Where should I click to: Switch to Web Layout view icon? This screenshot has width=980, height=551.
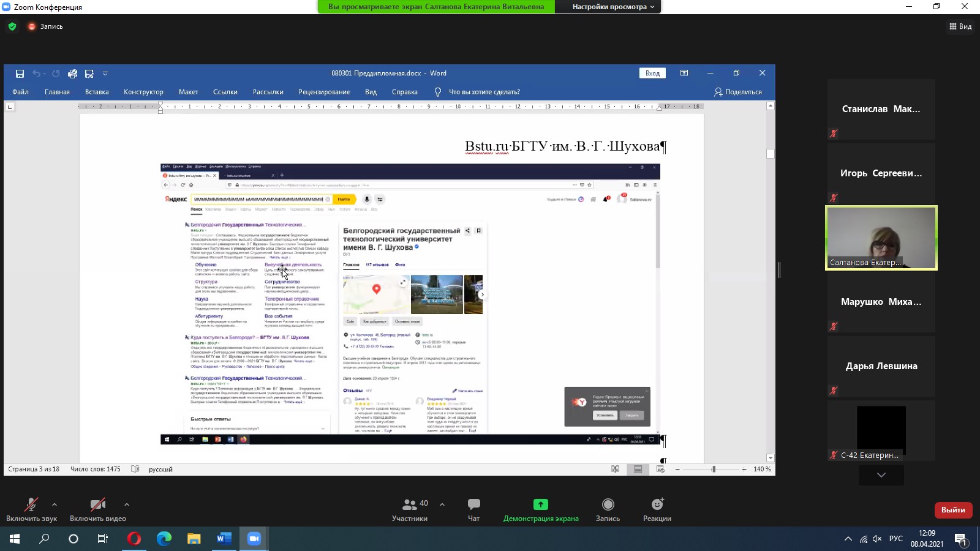coord(660,469)
